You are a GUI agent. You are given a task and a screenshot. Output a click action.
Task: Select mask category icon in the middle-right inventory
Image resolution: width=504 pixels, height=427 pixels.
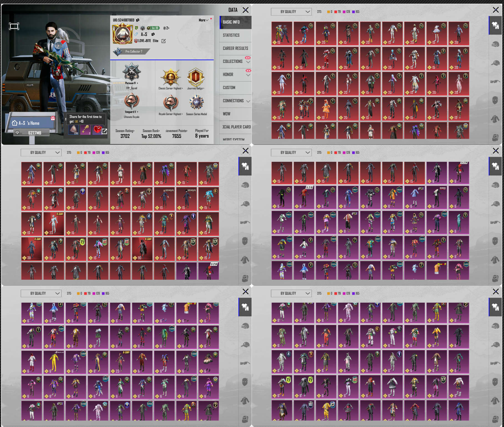point(495,241)
